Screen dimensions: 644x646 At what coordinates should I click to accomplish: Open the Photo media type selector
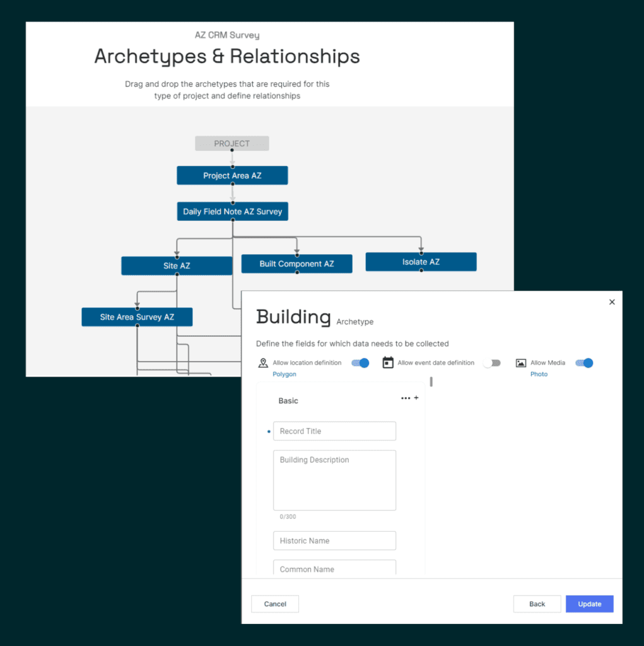[539, 374]
